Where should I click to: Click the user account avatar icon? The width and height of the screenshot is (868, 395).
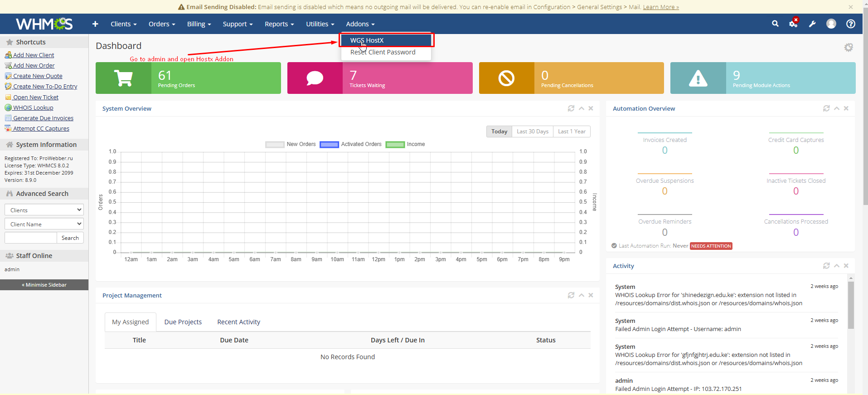tap(831, 24)
